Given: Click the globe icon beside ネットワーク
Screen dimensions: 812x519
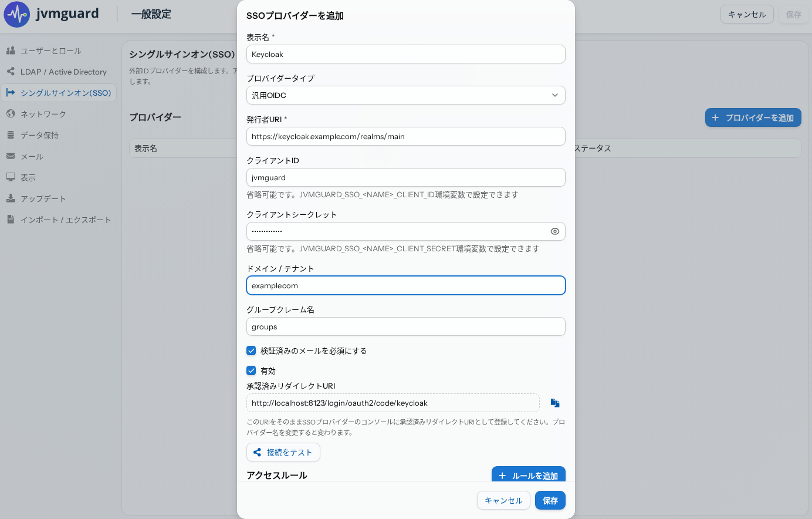Looking at the screenshot, I should (11, 114).
